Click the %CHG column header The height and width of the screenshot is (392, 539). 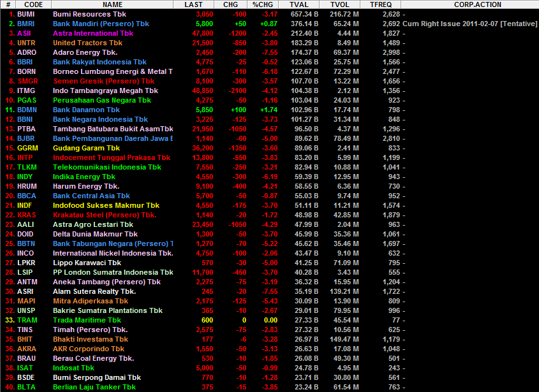point(263,4)
